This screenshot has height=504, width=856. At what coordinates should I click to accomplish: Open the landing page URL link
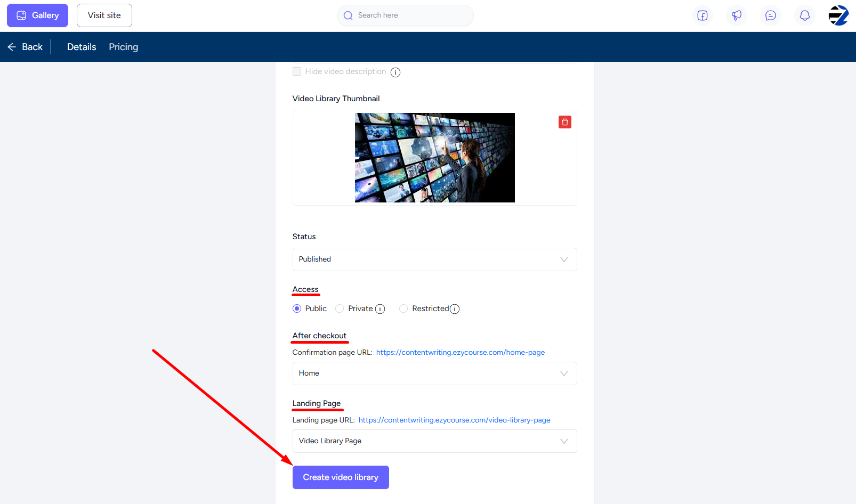[x=455, y=420]
